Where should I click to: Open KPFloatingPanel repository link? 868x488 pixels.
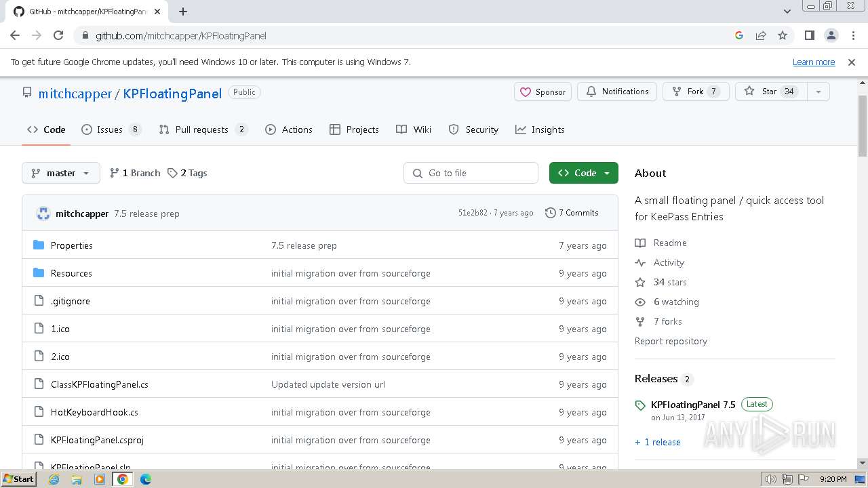pyautogui.click(x=172, y=94)
